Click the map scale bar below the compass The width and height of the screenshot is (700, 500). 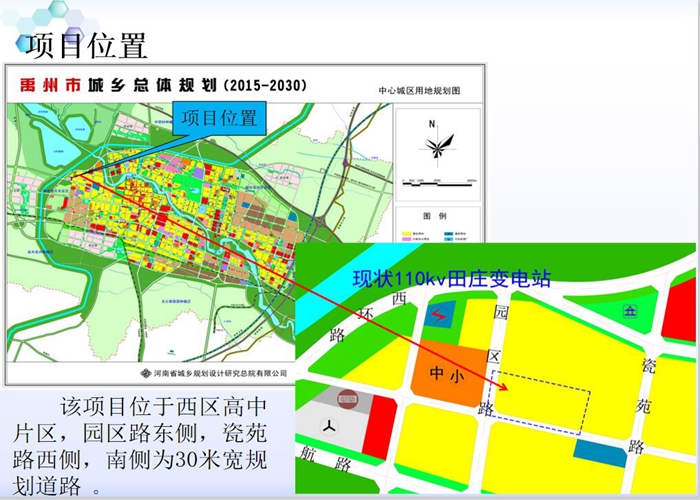[x=439, y=183]
